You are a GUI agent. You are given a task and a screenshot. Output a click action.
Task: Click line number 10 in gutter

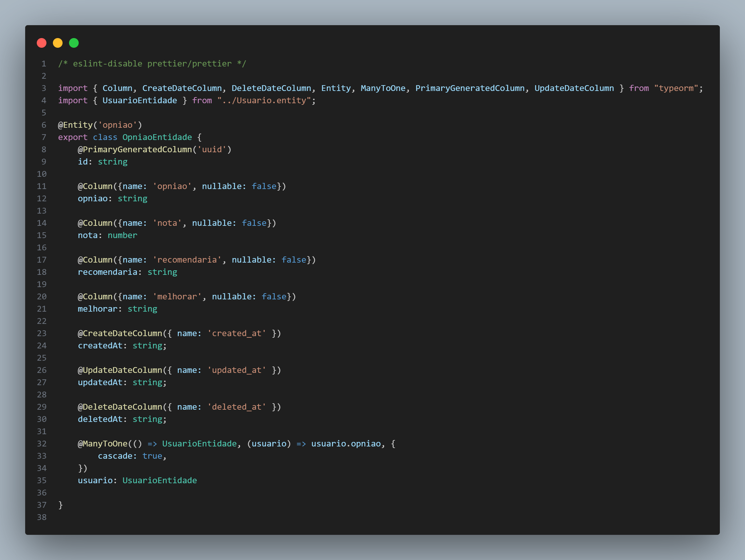click(x=42, y=174)
